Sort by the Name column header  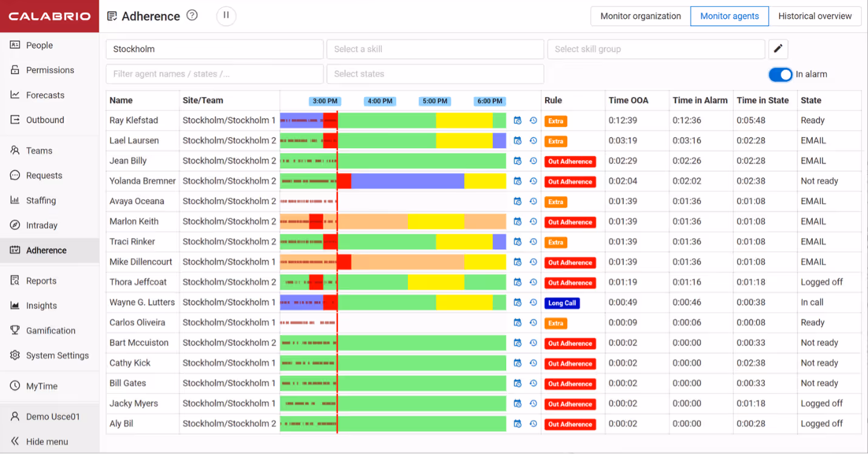[121, 100]
